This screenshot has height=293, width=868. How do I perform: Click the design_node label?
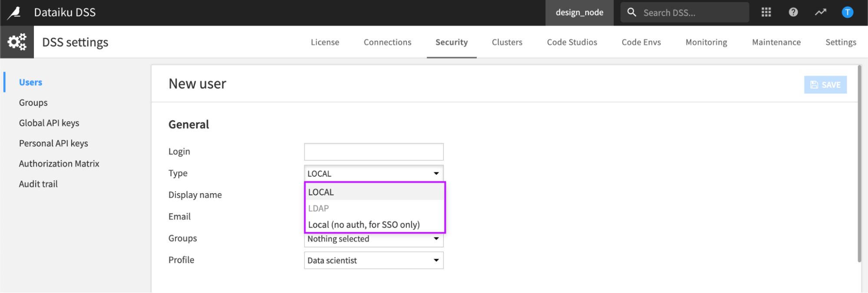(x=580, y=13)
